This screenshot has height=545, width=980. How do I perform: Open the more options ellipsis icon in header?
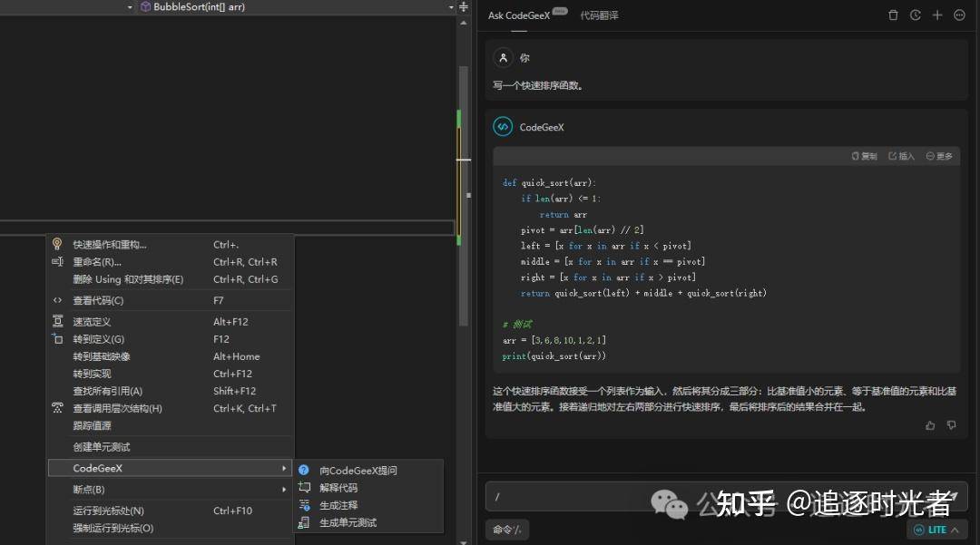point(959,15)
